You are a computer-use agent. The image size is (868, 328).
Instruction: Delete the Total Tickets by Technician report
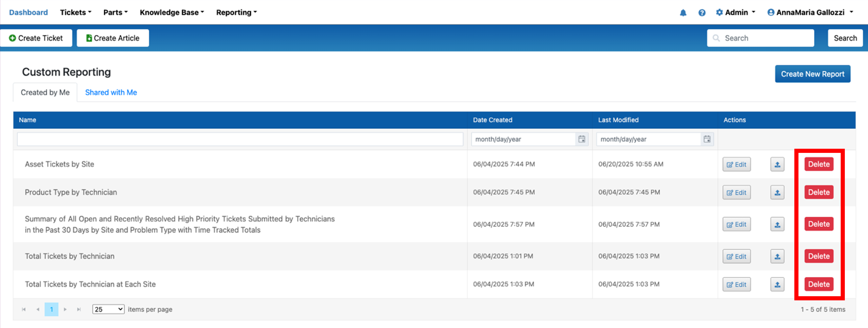point(819,256)
